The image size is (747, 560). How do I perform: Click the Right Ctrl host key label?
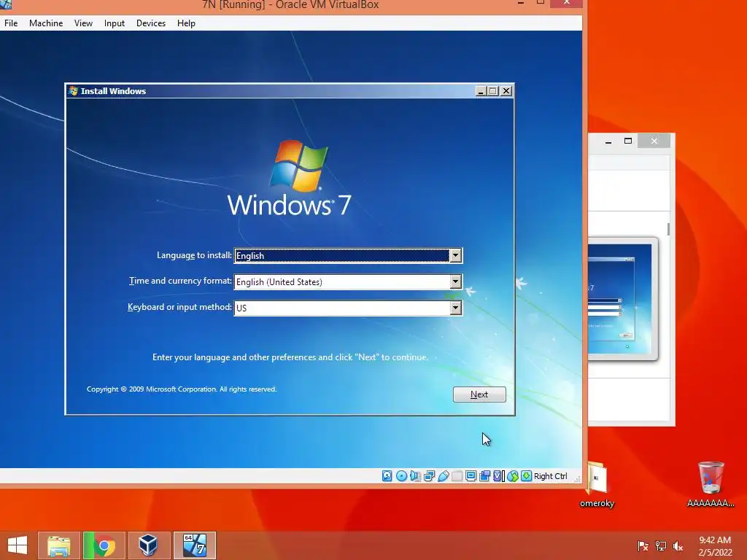(550, 476)
